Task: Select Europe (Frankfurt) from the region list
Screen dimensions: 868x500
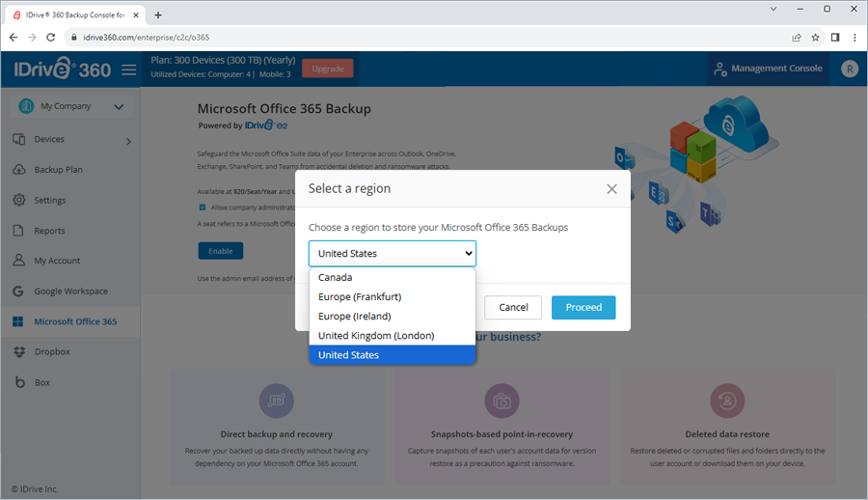Action: (x=360, y=296)
